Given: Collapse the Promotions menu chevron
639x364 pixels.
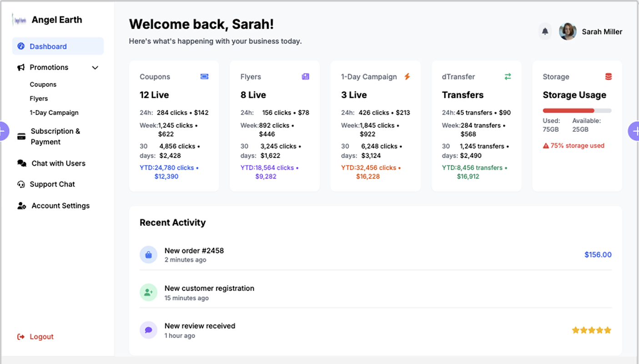Looking at the screenshot, I should pyautogui.click(x=95, y=68).
